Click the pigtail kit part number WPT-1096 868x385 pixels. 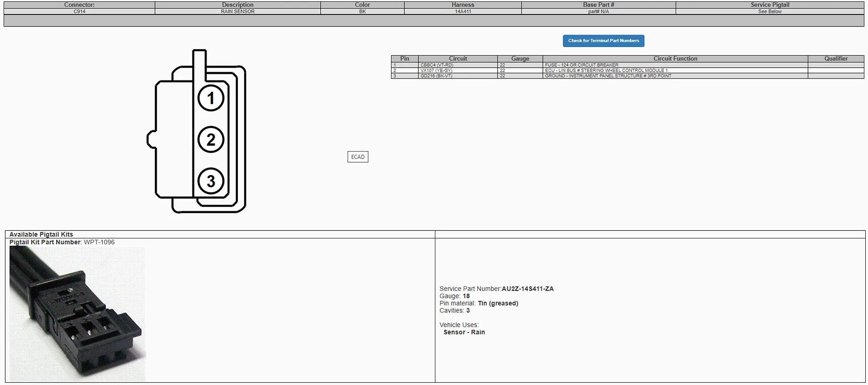(99, 242)
